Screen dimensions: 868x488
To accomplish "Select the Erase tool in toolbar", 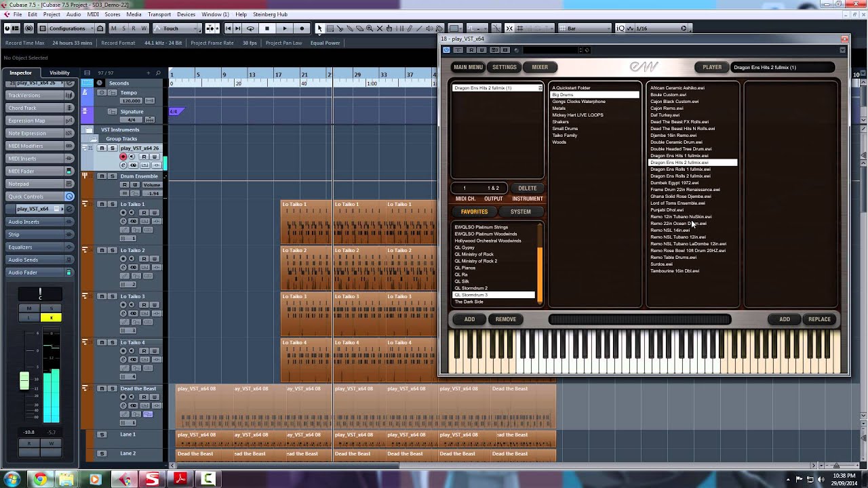I will coord(360,28).
